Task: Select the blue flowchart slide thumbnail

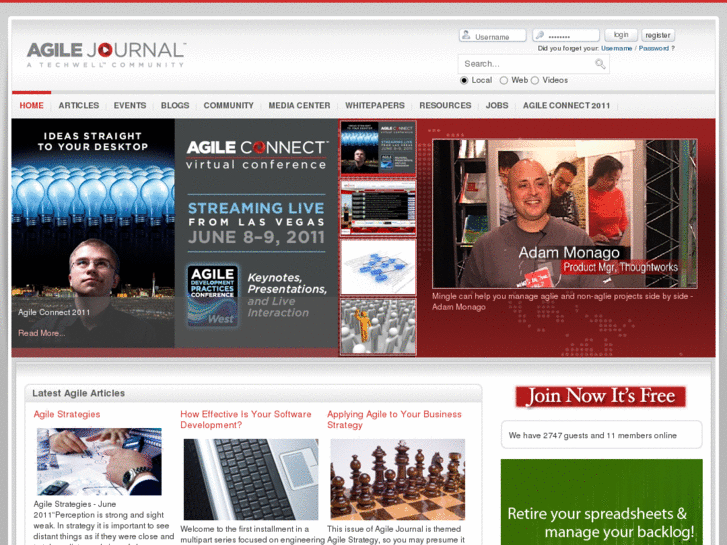Action: [x=378, y=267]
